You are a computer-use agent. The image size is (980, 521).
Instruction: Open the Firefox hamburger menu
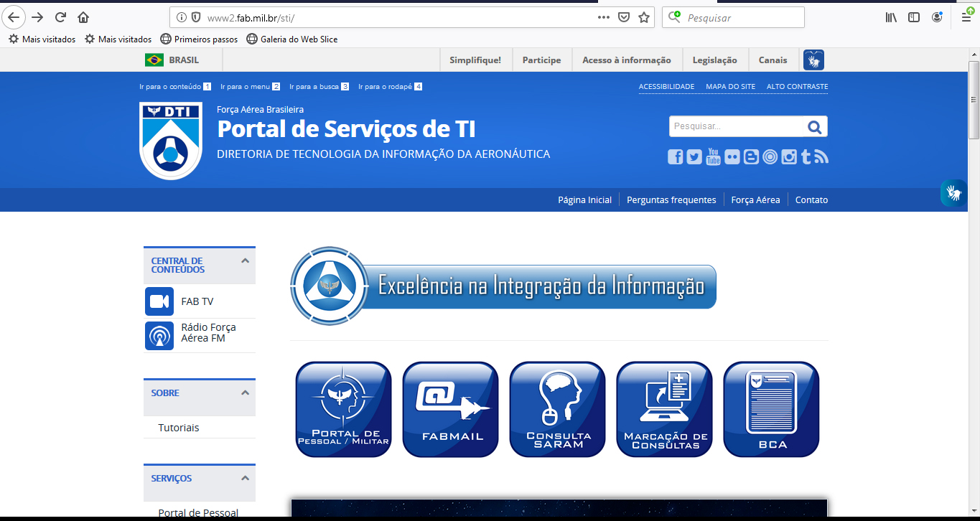click(x=966, y=17)
